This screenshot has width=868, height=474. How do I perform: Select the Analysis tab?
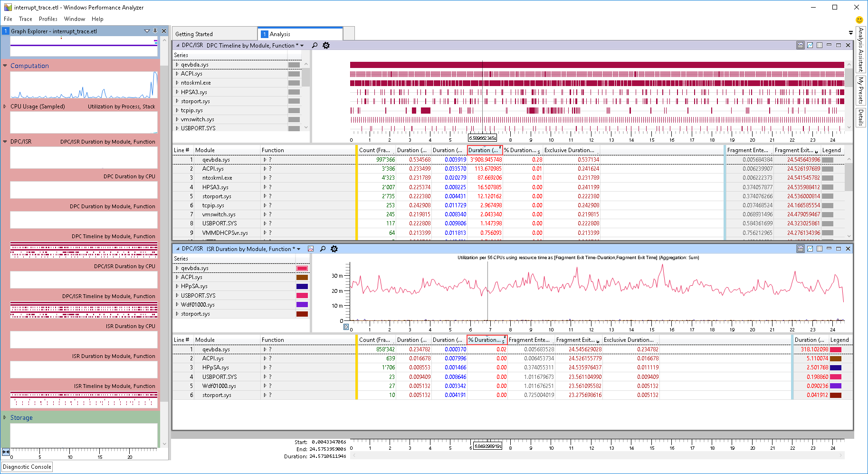(300, 34)
